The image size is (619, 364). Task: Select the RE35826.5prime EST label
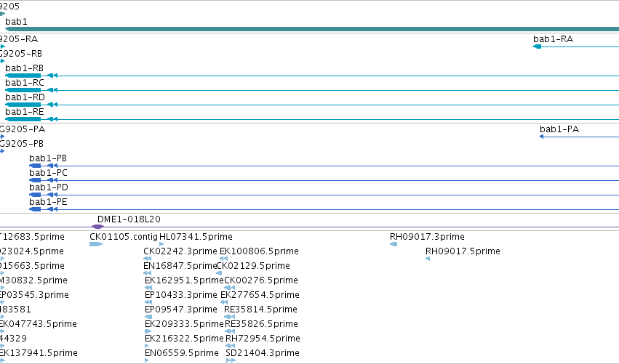click(261, 325)
